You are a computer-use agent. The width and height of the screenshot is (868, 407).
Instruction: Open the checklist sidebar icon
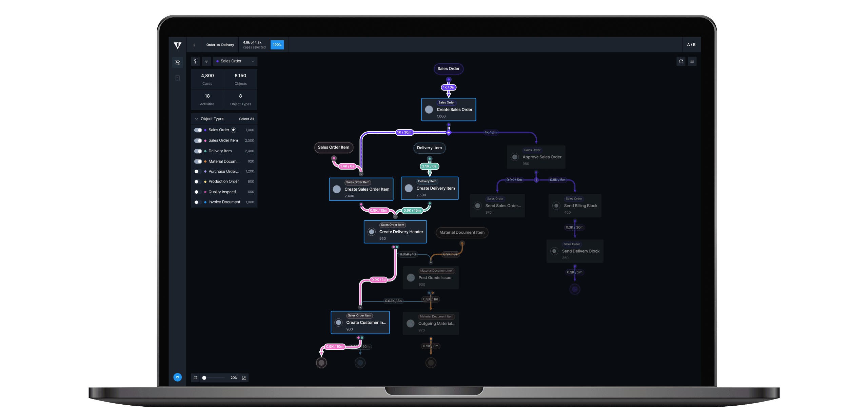(177, 78)
